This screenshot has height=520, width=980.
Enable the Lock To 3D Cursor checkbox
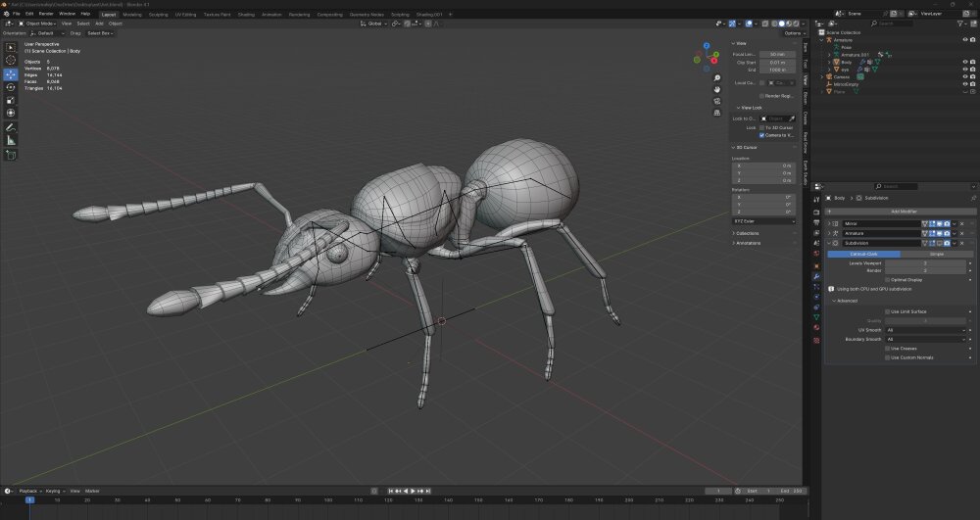[761, 128]
